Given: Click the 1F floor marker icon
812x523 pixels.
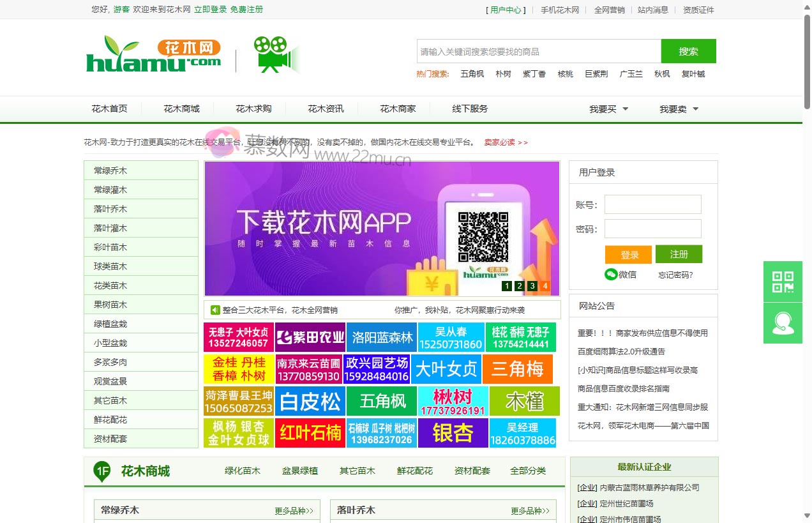Looking at the screenshot, I should 102,471.
